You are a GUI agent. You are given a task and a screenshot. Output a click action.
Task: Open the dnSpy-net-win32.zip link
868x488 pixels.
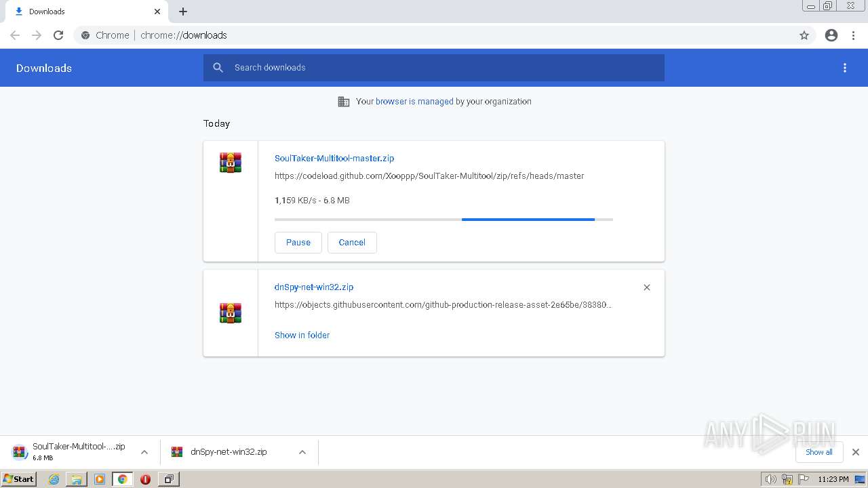(x=314, y=287)
